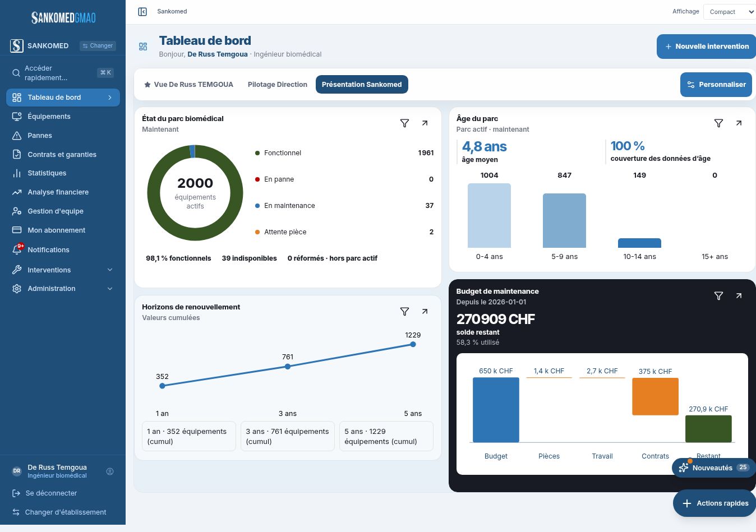This screenshot has width=756, height=532.
Task: Click the '2000' equipment count in donut chart
Action: [x=195, y=183]
